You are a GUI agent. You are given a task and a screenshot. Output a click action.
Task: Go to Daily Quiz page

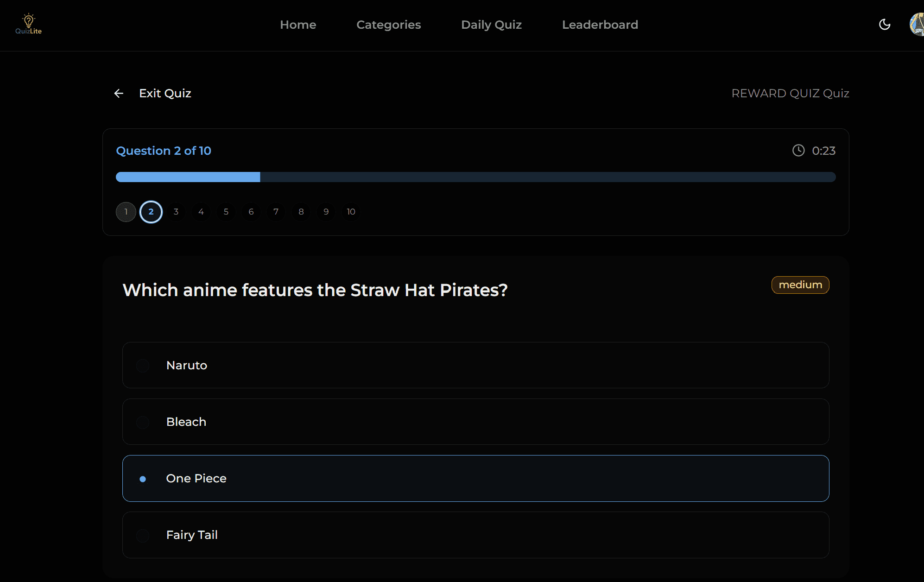(491, 25)
